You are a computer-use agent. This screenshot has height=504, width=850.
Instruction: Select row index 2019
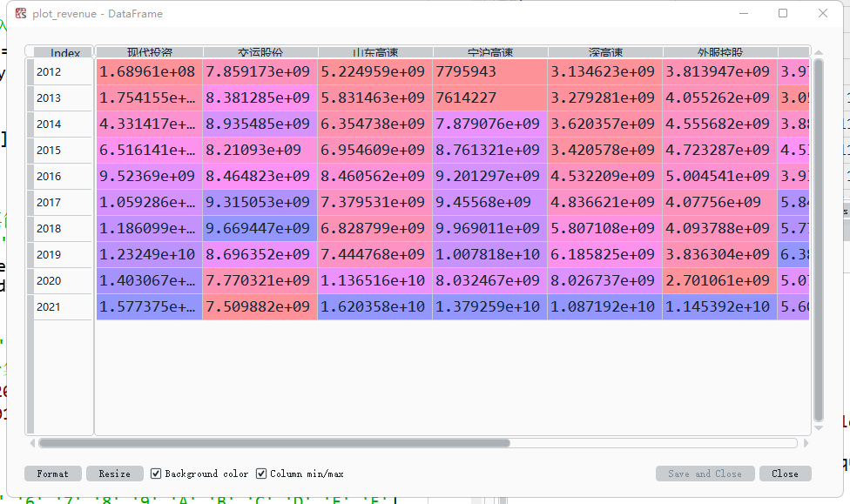(x=63, y=254)
